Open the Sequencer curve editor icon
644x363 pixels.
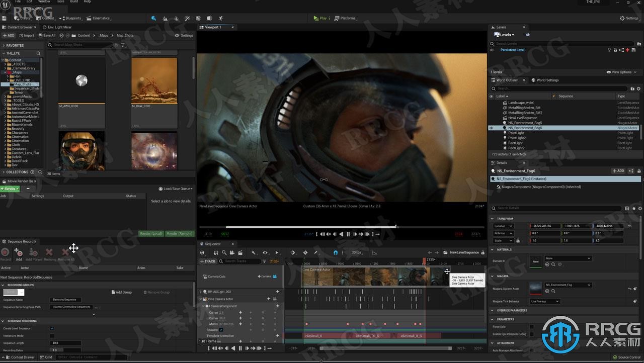374,253
